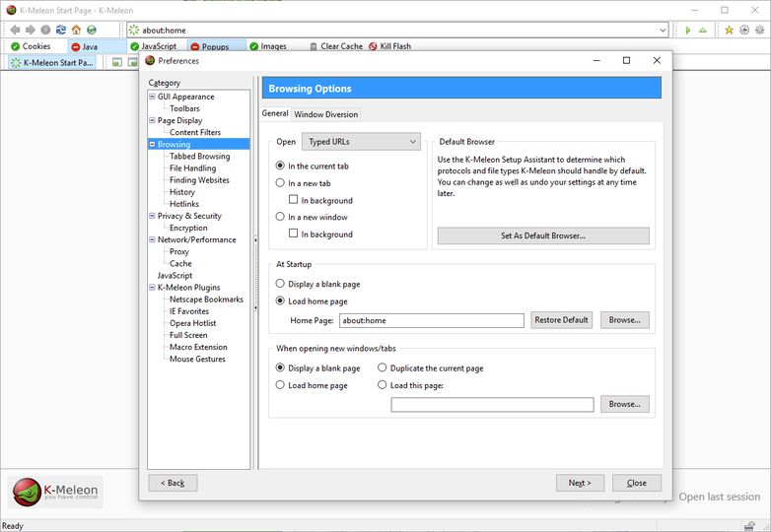Click the Forward arrow in browser toolbar
The height and width of the screenshot is (532, 771).
click(31, 30)
